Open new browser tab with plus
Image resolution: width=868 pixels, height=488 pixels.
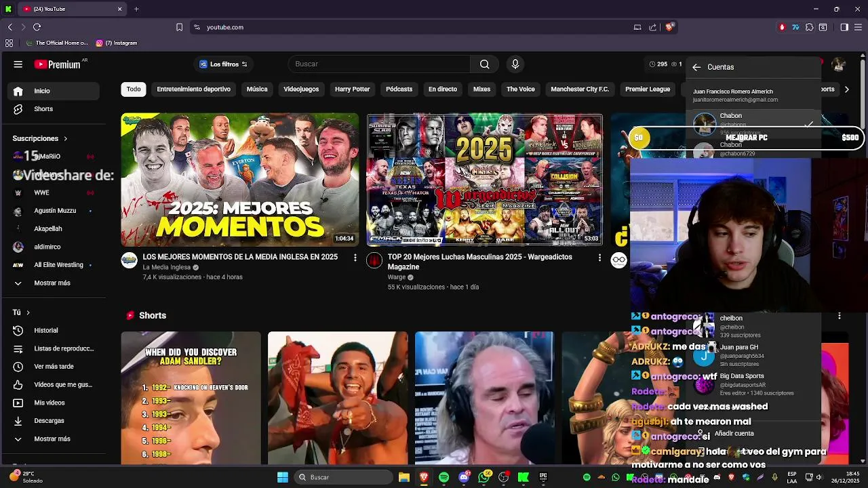[x=136, y=9]
